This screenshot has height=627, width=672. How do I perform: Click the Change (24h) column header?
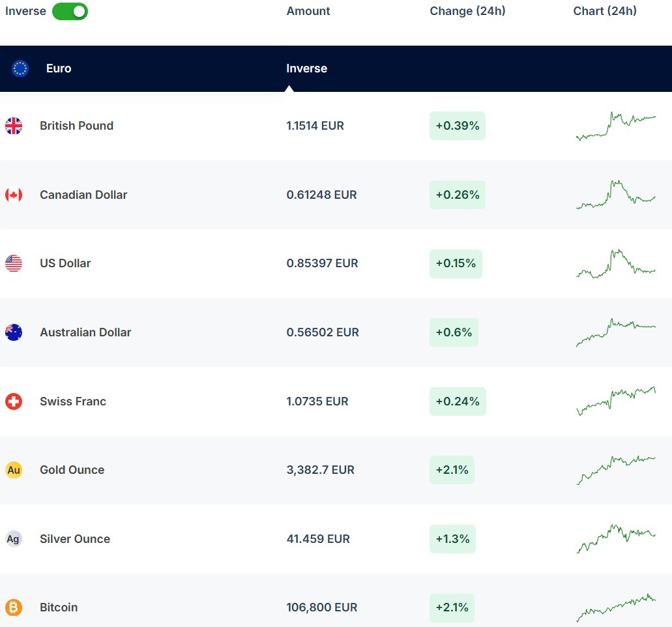coord(467,11)
